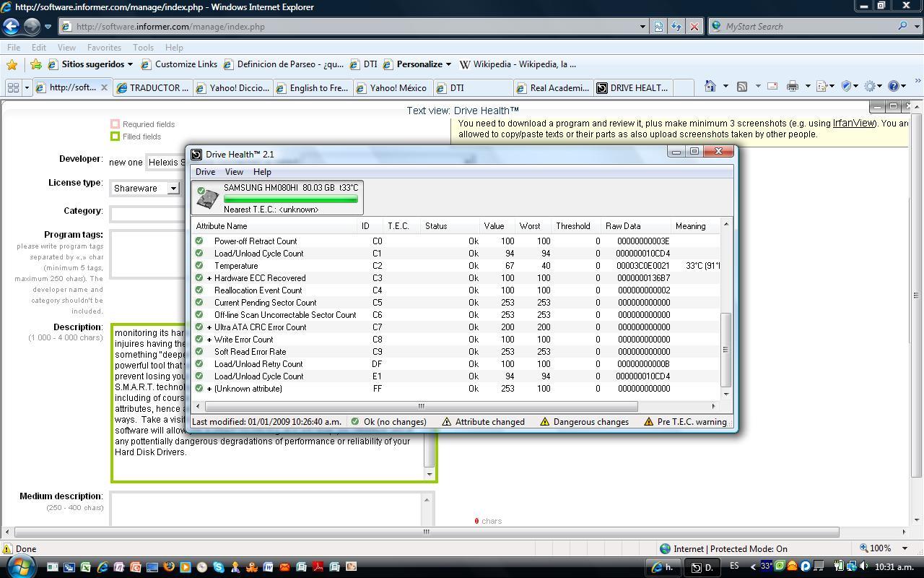Click the compatibility view icon by address bar
The height and width of the screenshot is (578, 924).
pos(658,27)
